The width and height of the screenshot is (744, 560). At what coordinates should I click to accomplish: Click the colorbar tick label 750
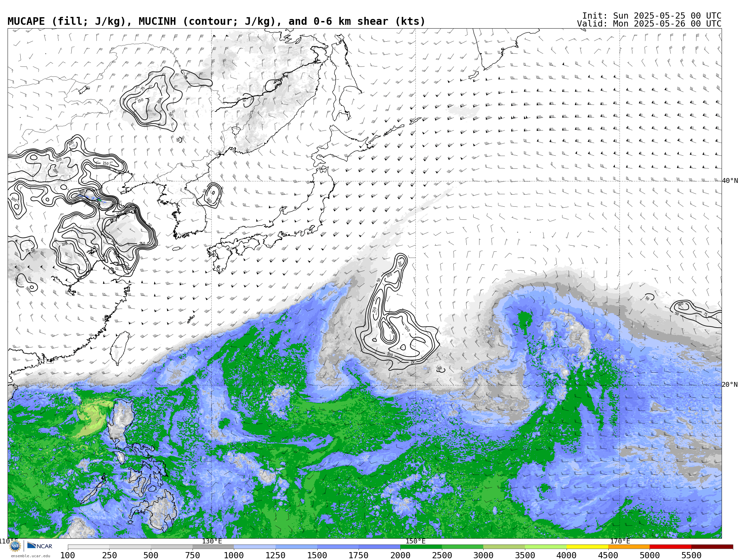coord(193,556)
